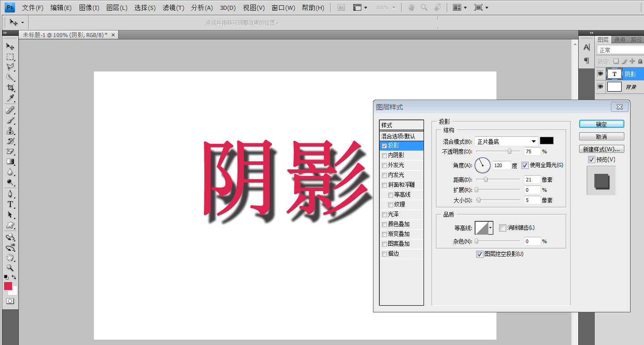Open the 等高线 contour picker arrow
The width and height of the screenshot is (644, 345).
(491, 228)
